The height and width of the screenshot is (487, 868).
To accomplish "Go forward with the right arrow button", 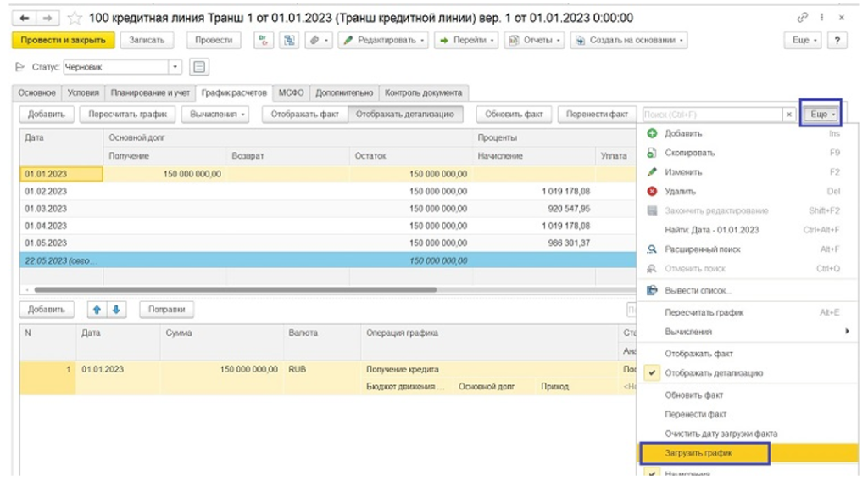I will [x=47, y=19].
